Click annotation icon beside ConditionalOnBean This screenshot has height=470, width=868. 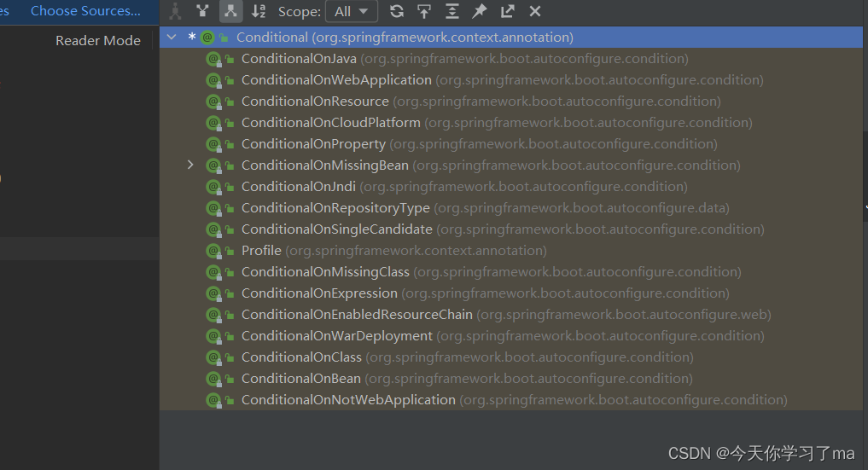(213, 379)
